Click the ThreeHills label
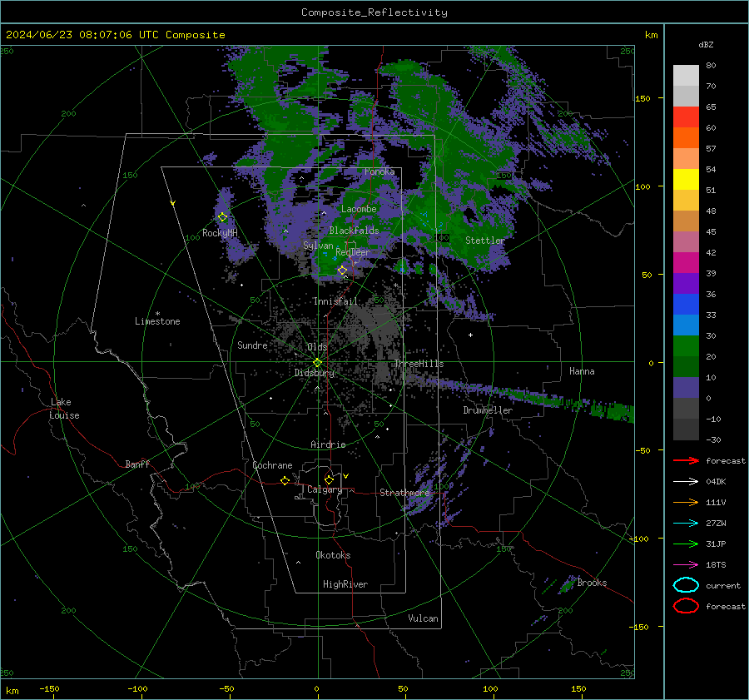749x700 pixels. click(x=419, y=364)
